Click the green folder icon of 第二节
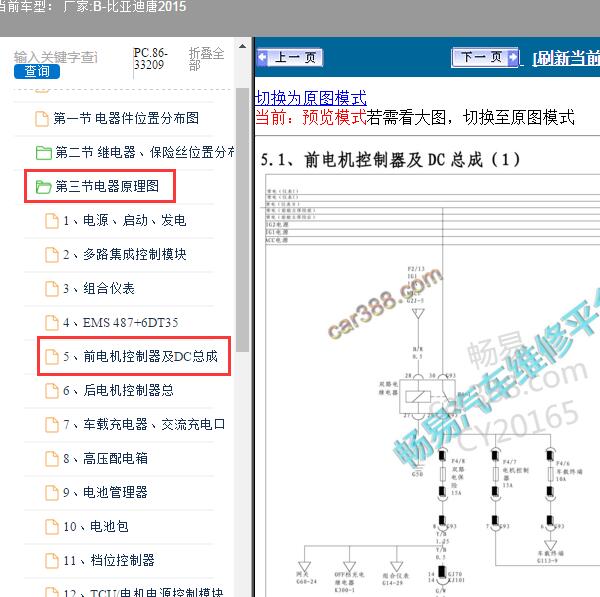The width and height of the screenshot is (600, 597). pyautogui.click(x=44, y=153)
